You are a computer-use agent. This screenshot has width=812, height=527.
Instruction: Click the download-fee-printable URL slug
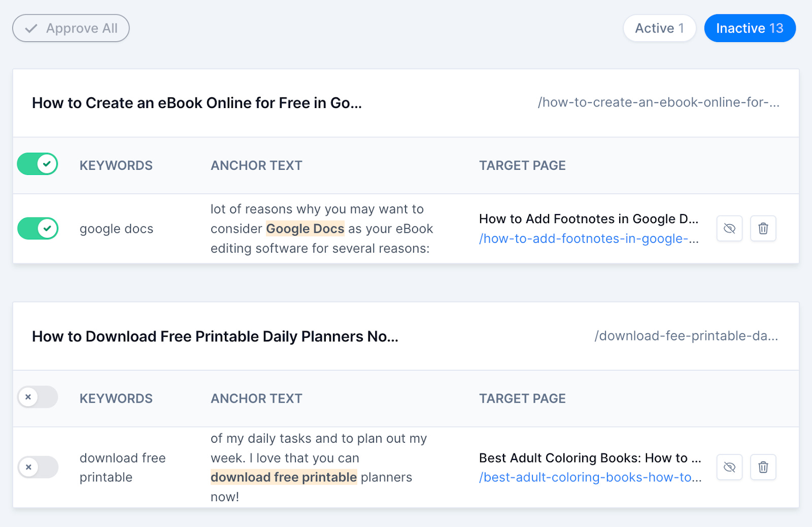686,336
